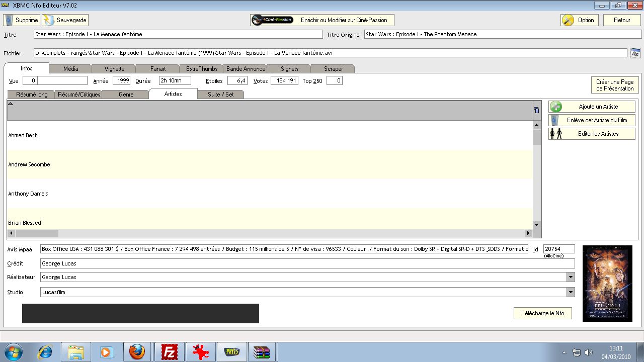The width and height of the screenshot is (644, 362).
Task: Open WinRAR from taskbar
Action: [262, 352]
